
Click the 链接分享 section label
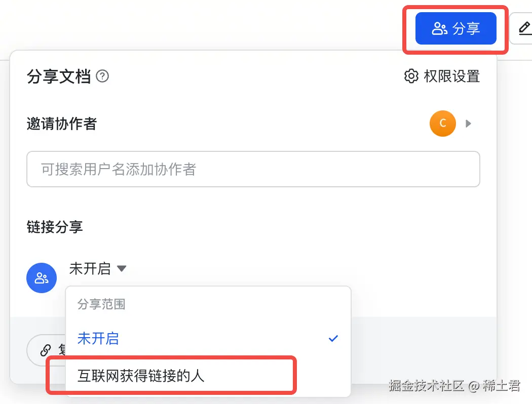click(x=55, y=227)
